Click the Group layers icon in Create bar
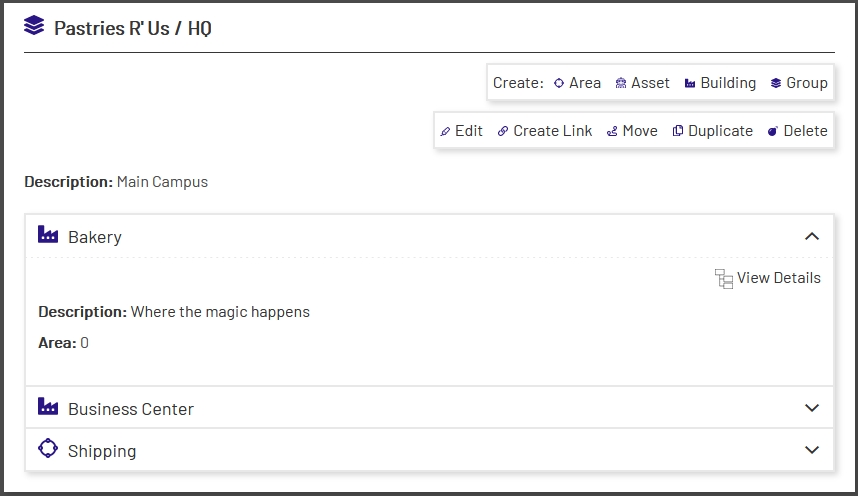 (776, 83)
